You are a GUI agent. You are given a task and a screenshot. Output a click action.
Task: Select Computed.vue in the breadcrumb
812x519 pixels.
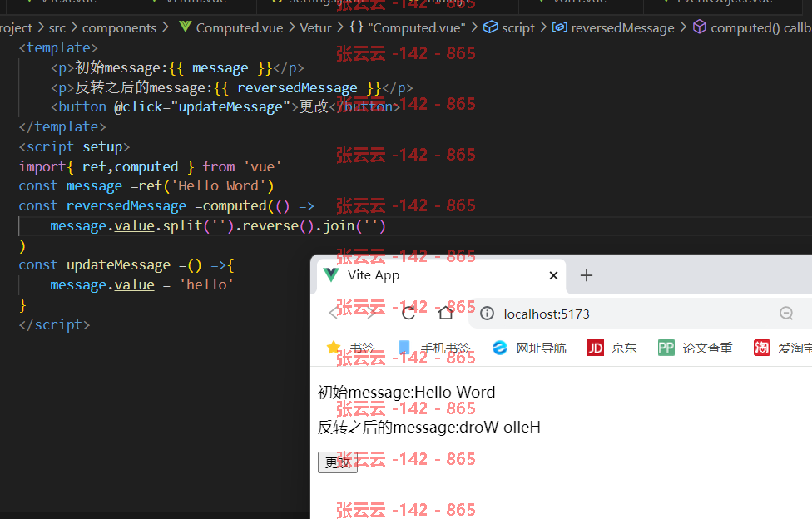tap(240, 28)
